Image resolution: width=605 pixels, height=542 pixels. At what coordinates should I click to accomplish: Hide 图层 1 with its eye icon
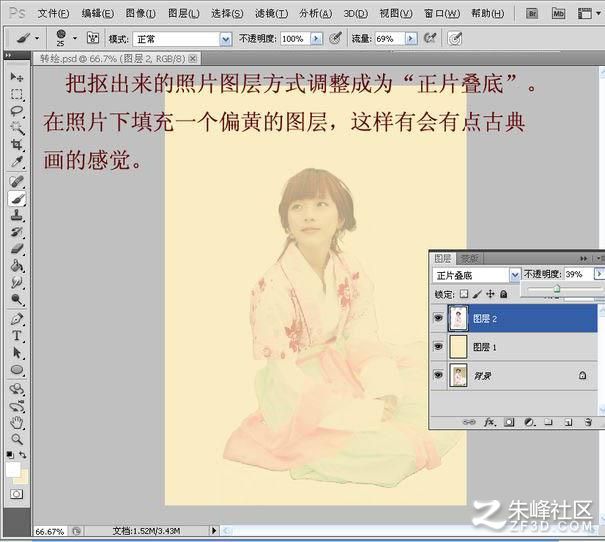[x=438, y=347]
